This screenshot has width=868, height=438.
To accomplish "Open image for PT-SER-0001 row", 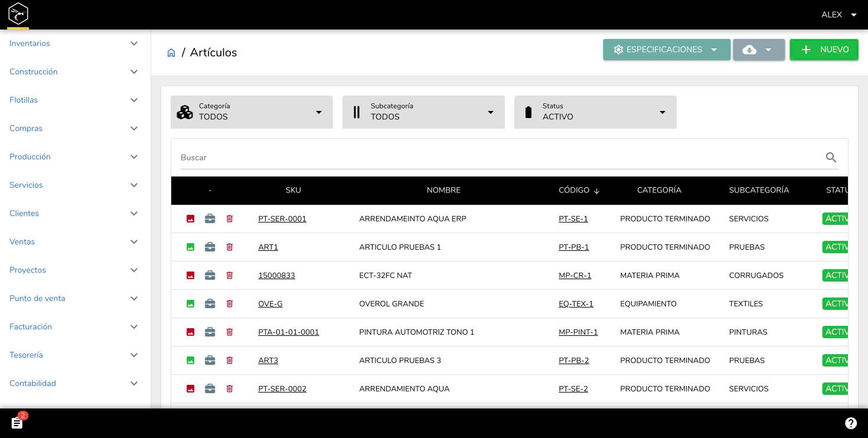I will 190,219.
